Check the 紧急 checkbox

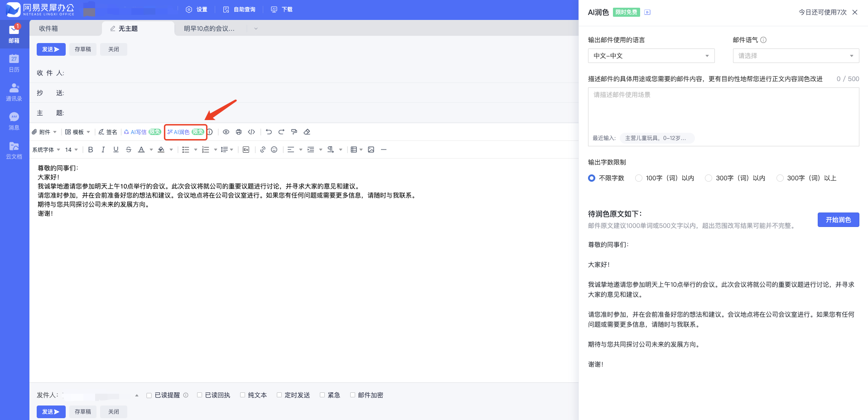coord(322,395)
